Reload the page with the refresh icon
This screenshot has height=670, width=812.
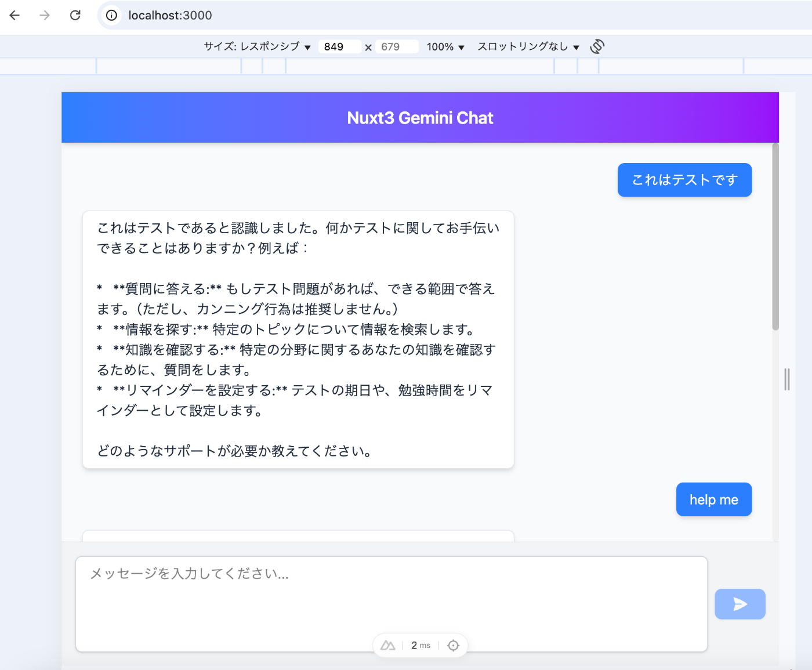75,15
